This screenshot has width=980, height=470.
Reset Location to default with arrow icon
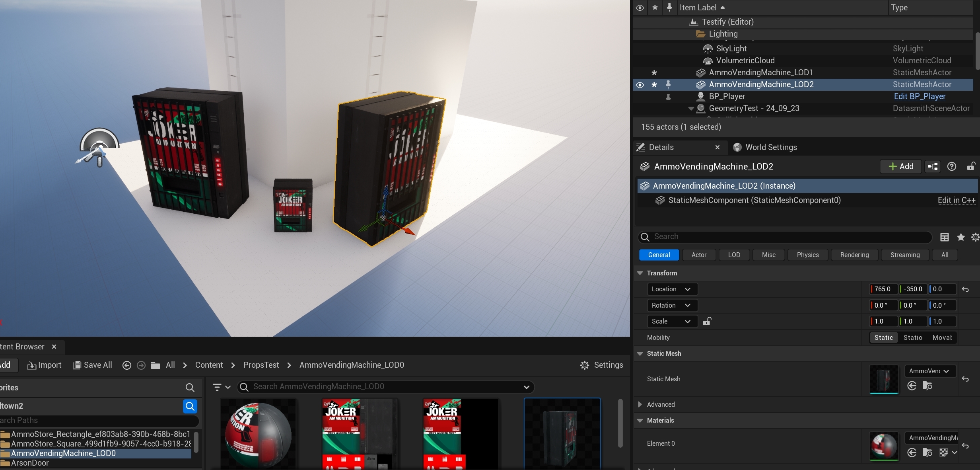click(965, 289)
